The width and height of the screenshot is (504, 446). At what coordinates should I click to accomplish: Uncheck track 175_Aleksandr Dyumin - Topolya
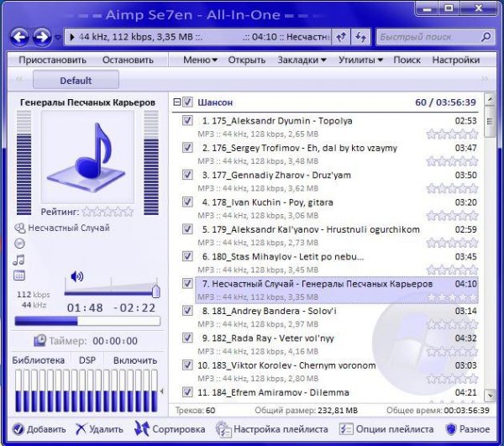(x=187, y=120)
